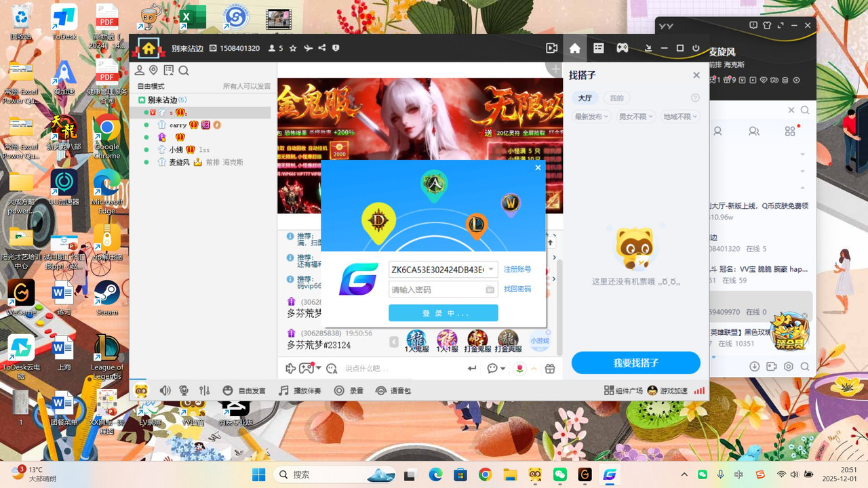Open the AI emoji icon beside chat input
The width and height of the screenshot is (868, 488).
(x=332, y=368)
